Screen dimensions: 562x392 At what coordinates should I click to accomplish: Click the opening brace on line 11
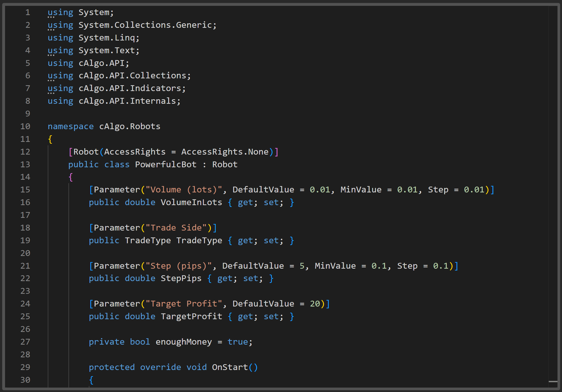tap(50, 139)
